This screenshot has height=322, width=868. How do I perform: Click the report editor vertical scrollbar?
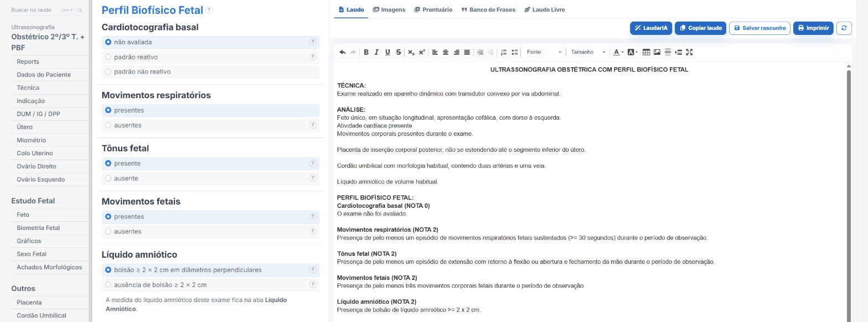tap(849, 194)
